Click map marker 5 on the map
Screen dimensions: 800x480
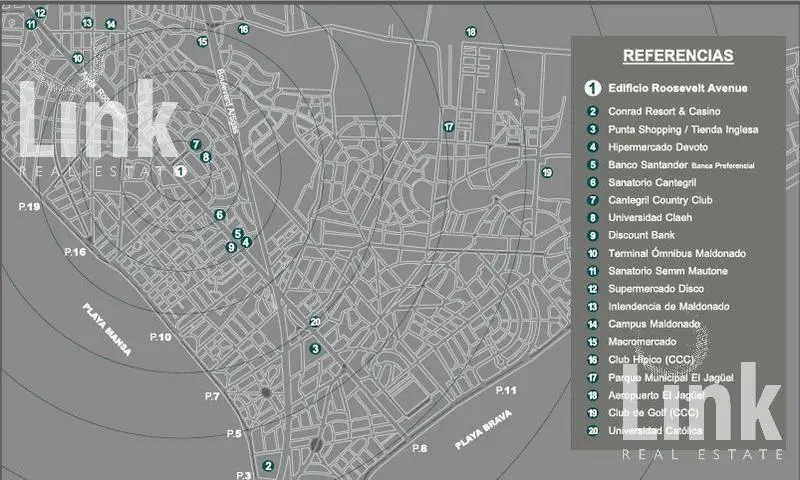237,234
